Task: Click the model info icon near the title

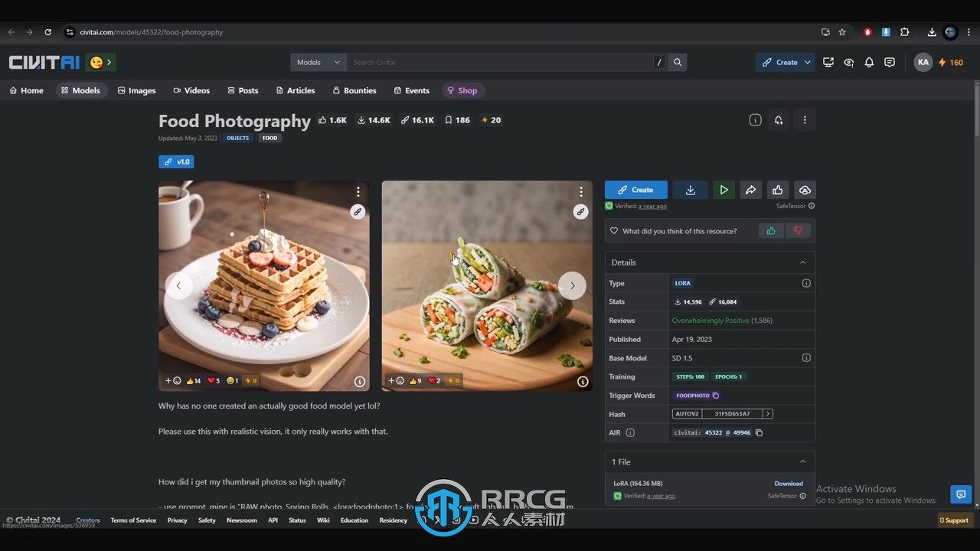Action: click(x=755, y=120)
